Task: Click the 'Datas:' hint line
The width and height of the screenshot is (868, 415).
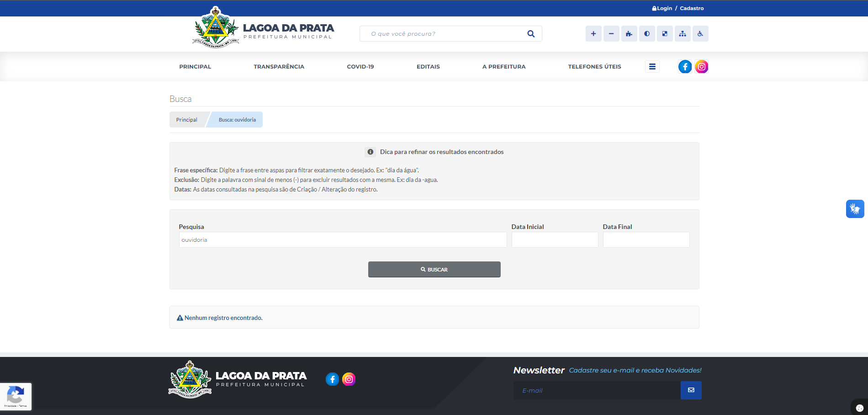Action: pyautogui.click(x=276, y=189)
